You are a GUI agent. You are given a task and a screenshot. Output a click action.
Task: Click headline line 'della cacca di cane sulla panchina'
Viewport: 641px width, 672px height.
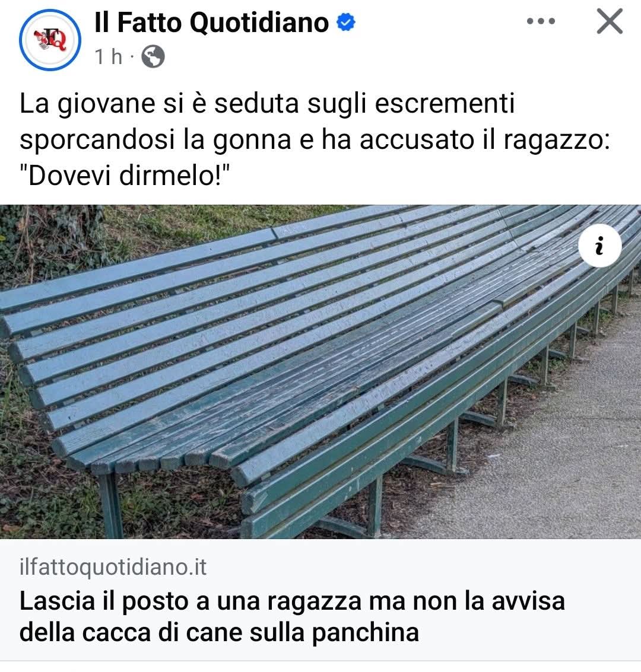[x=219, y=632]
